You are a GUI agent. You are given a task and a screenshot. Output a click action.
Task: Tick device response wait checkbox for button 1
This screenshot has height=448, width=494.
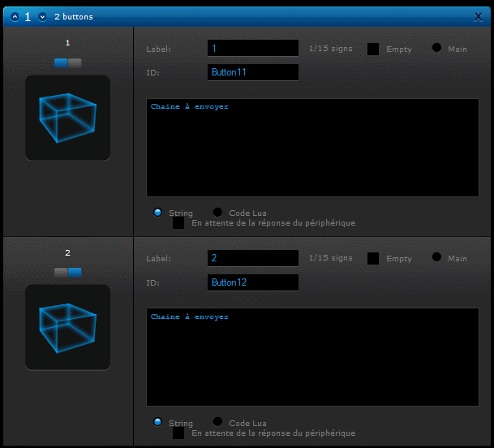(178, 223)
